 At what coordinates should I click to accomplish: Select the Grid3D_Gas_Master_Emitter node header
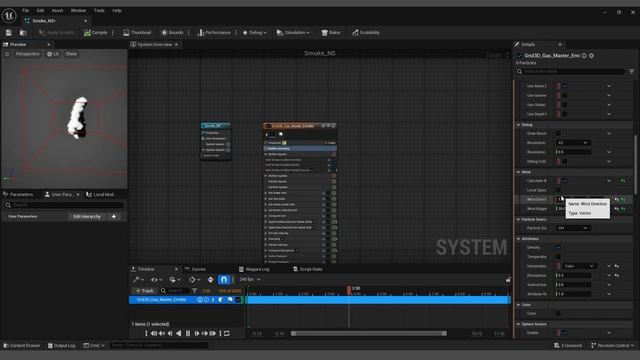(x=300, y=126)
